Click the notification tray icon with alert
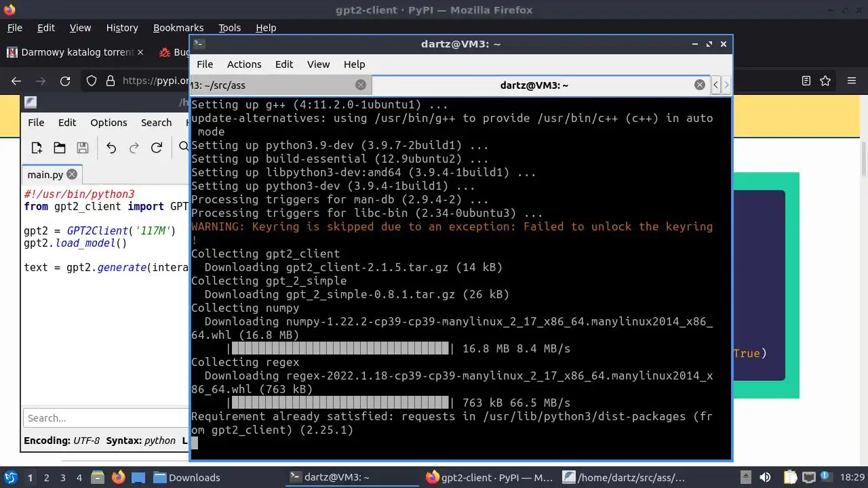The width and height of the screenshot is (868, 488). click(x=825, y=477)
